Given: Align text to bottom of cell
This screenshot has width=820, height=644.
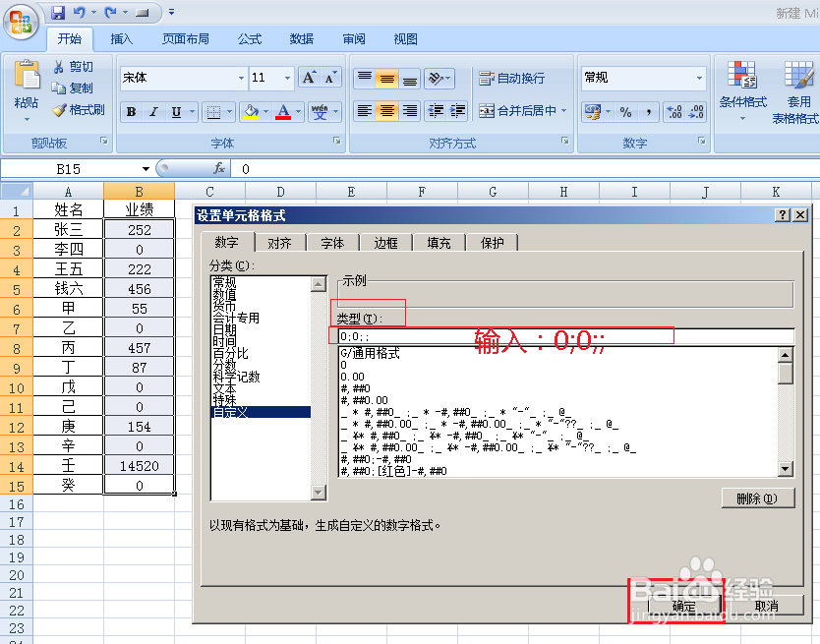Looking at the screenshot, I should 409,78.
